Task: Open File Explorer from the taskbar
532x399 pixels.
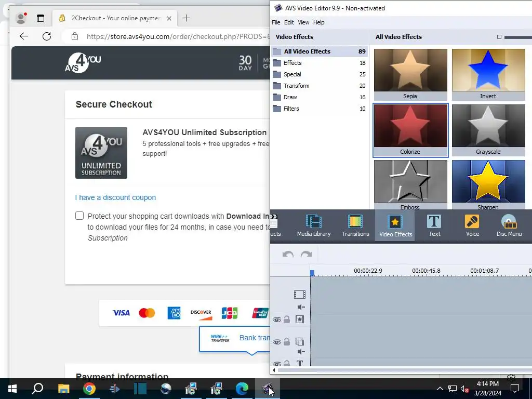Action: click(63, 389)
